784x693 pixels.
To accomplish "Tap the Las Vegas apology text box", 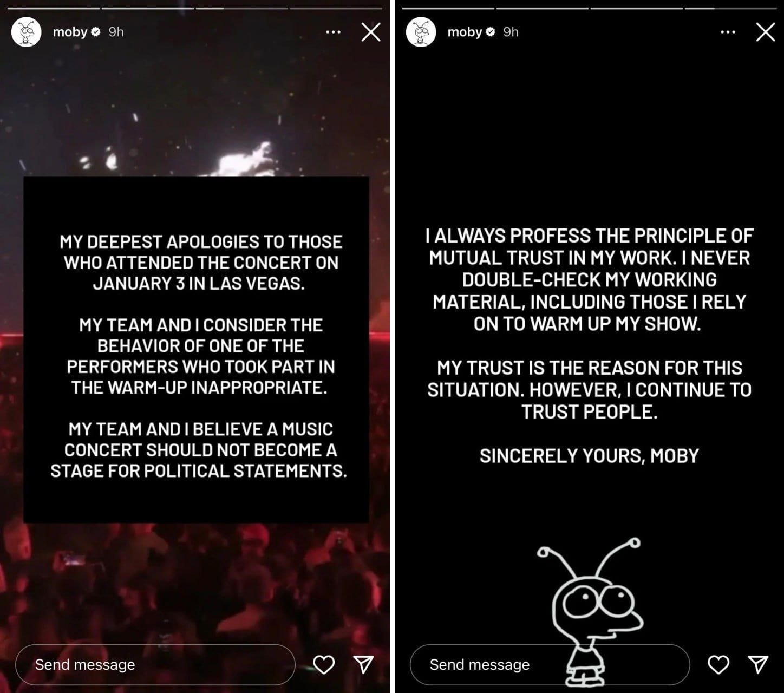I will 197,350.
